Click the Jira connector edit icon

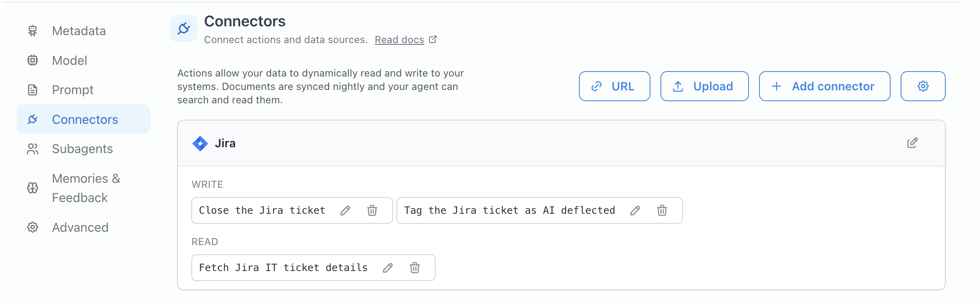coord(912,143)
